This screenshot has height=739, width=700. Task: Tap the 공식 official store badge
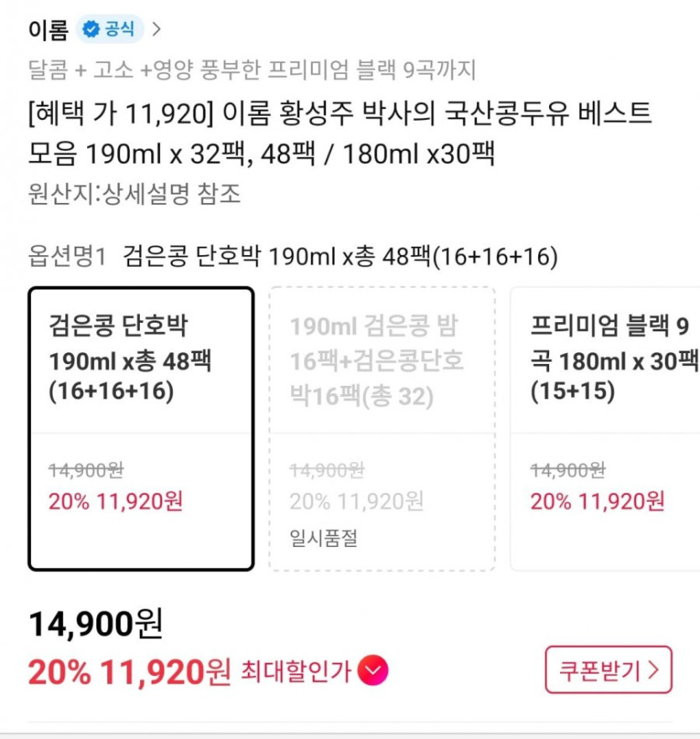[118, 30]
